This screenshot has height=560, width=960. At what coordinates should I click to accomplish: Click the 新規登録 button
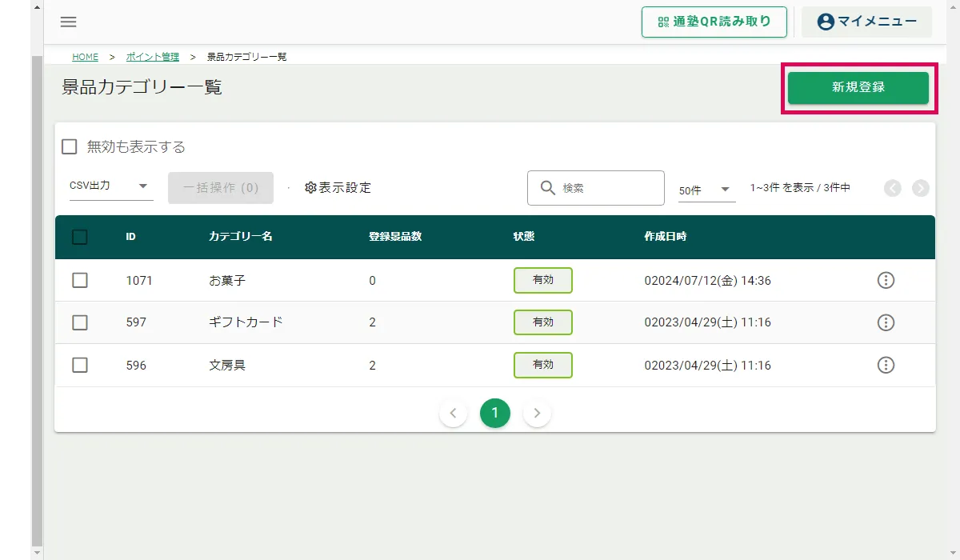click(858, 88)
